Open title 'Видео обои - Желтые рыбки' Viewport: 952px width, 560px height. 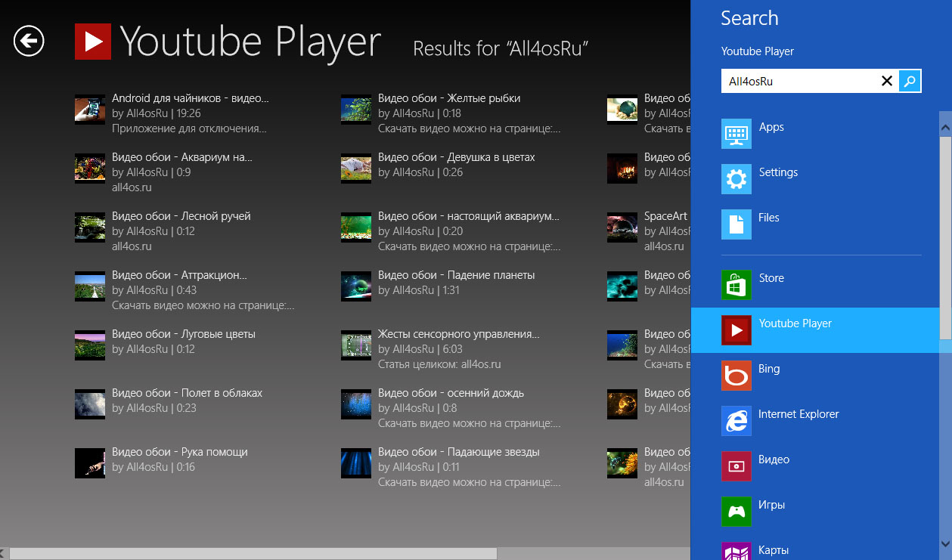449,98
